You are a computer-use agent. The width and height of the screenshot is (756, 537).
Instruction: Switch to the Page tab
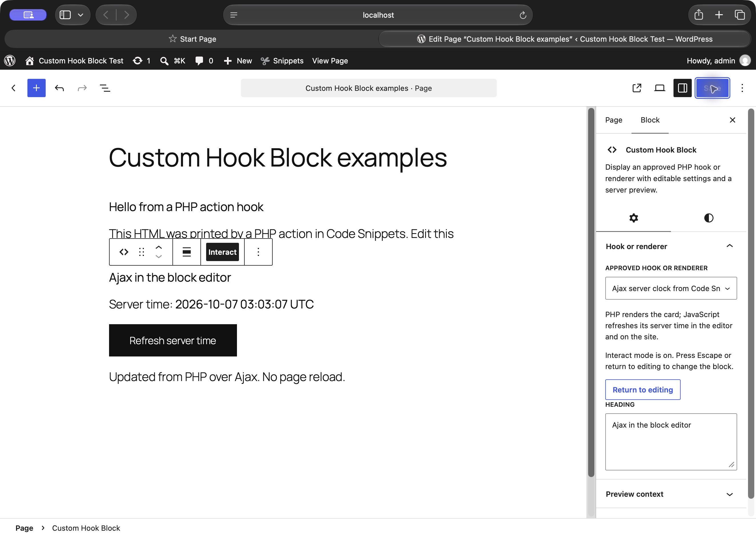click(614, 120)
